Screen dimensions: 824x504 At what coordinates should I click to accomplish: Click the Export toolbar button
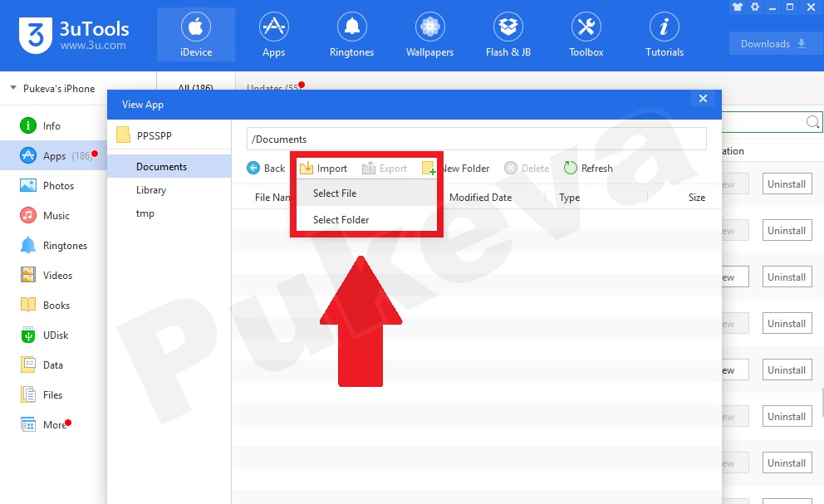point(385,169)
